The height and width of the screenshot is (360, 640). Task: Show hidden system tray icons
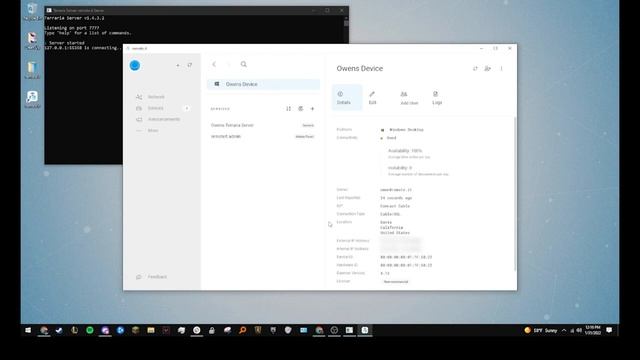coord(564,330)
